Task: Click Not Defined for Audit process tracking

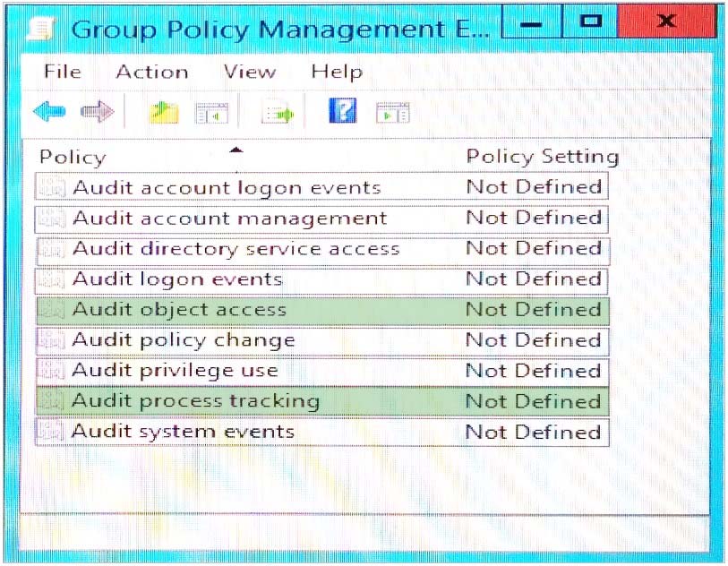Action: click(x=534, y=401)
